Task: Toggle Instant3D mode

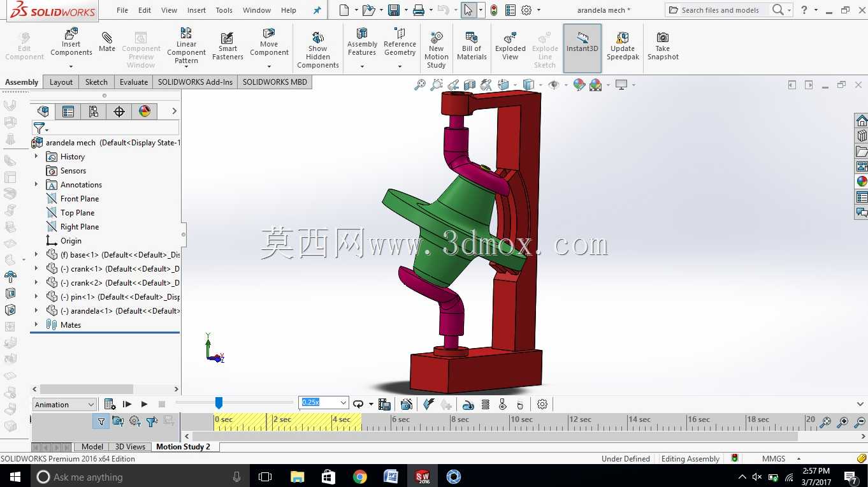Action: [x=582, y=48]
